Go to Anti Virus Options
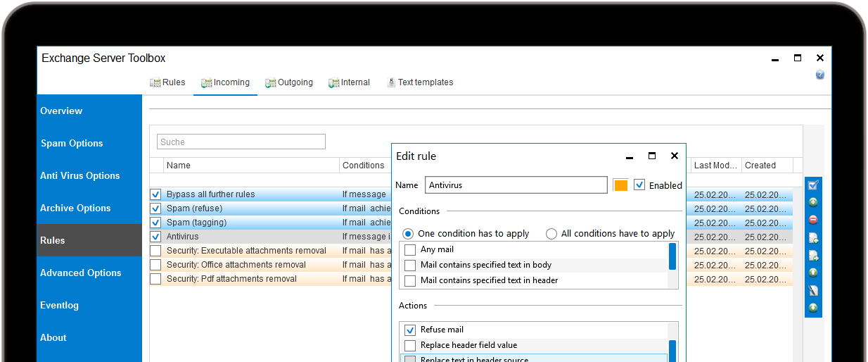Viewport: 868px width, 362px height. pyautogui.click(x=89, y=175)
